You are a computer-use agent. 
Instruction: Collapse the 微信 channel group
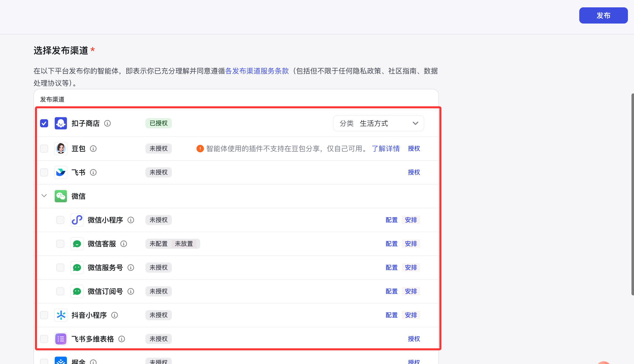click(x=44, y=196)
